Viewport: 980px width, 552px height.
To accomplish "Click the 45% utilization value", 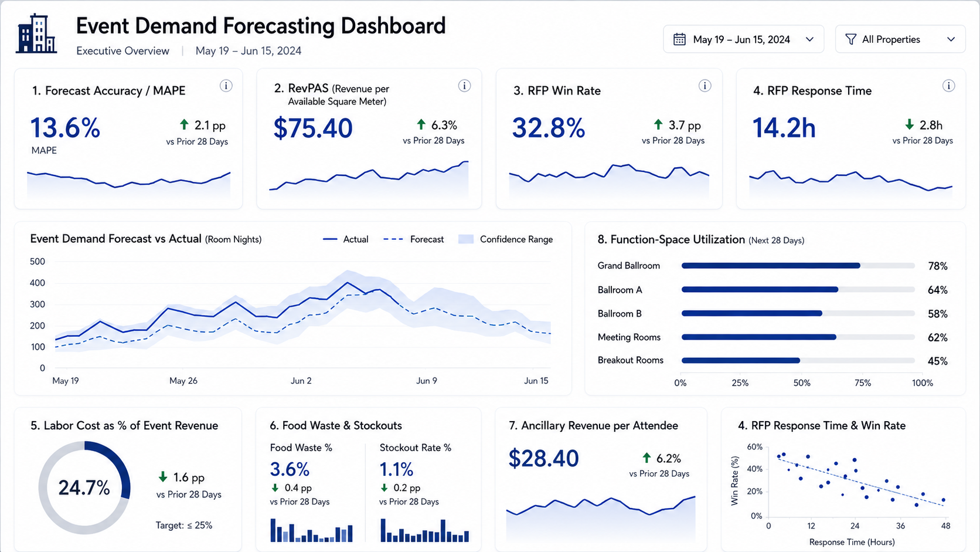I will (x=938, y=361).
